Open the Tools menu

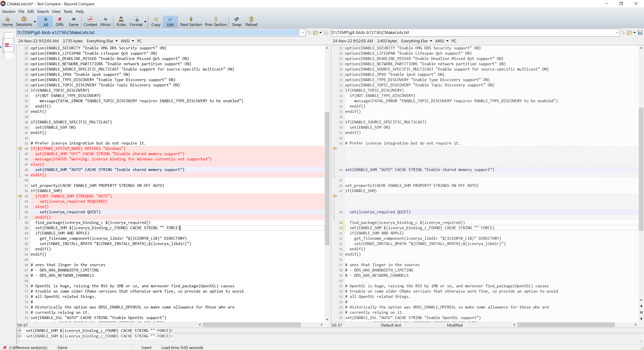[x=68, y=11]
